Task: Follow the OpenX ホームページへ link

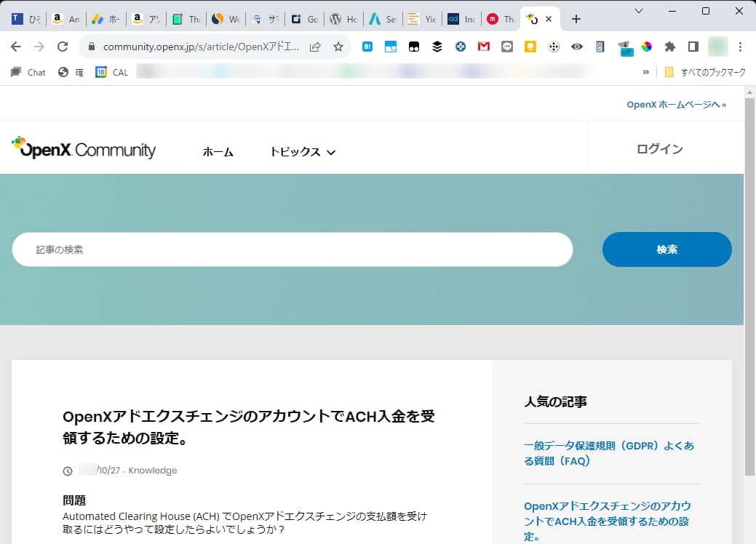Action: [x=677, y=105]
